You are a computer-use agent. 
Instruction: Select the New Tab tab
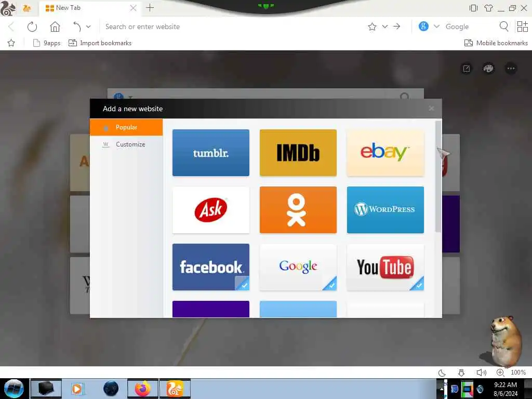(x=90, y=8)
